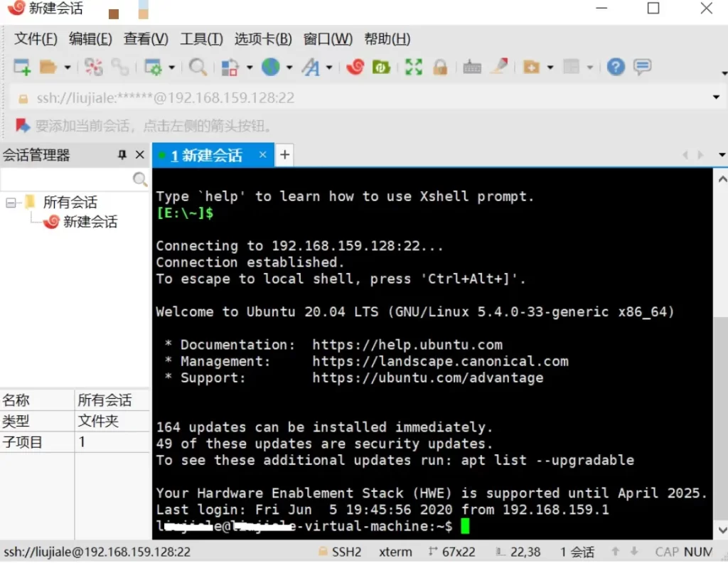The image size is (728, 563).
Task: Open the 选项卡(B) menu
Action: pyautogui.click(x=263, y=39)
